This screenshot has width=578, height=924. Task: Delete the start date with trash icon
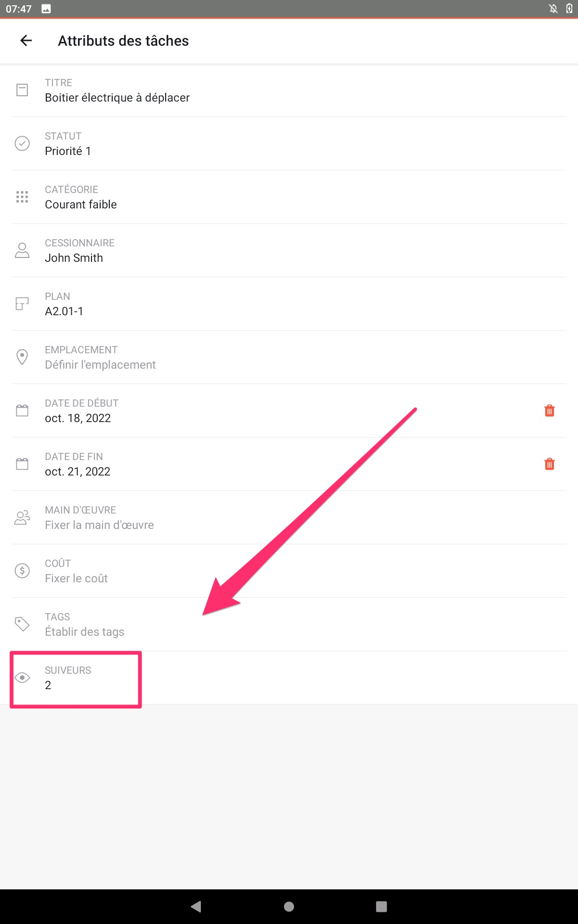pos(549,411)
